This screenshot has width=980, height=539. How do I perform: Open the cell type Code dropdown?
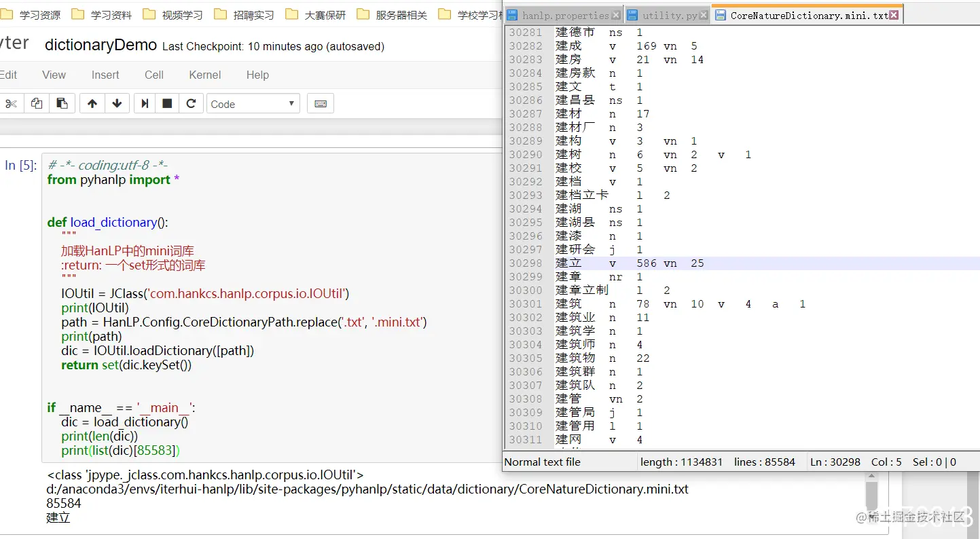(253, 103)
